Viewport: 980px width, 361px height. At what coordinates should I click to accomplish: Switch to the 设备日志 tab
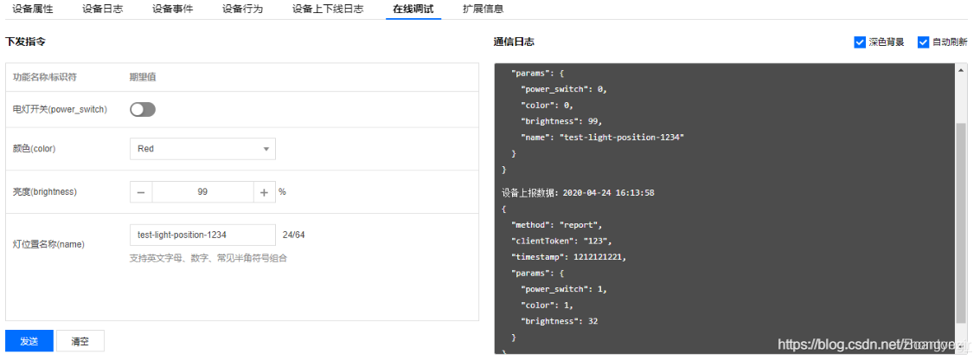(103, 9)
